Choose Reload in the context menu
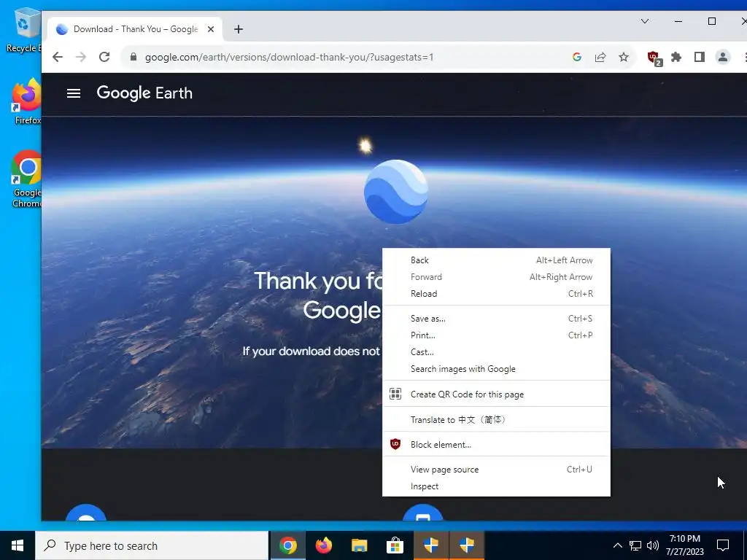Viewport: 747px width, 560px height. coord(496,294)
